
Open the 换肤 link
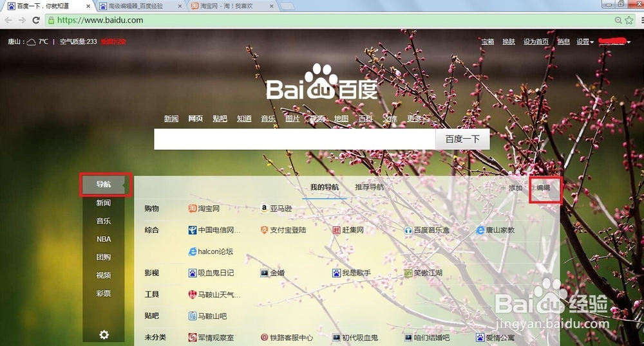pos(509,41)
